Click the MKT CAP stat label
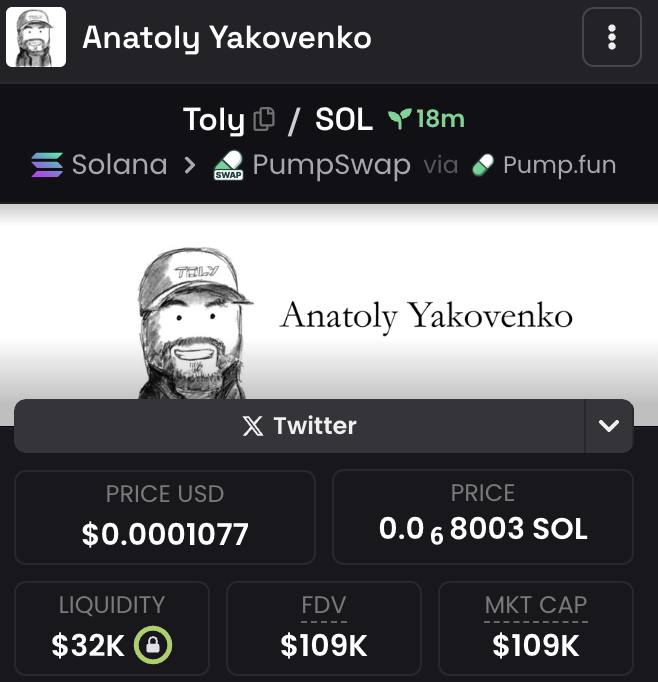Screen dimensions: 658x682 click(x=535, y=605)
